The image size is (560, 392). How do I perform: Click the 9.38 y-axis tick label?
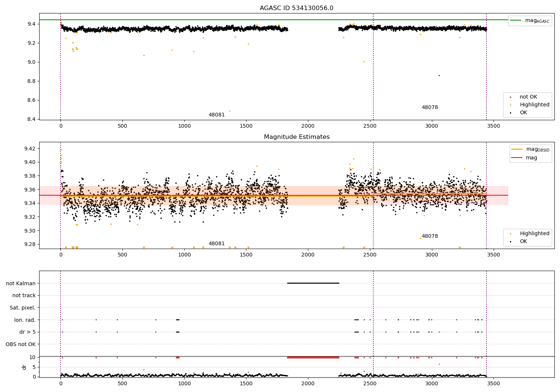click(x=30, y=176)
